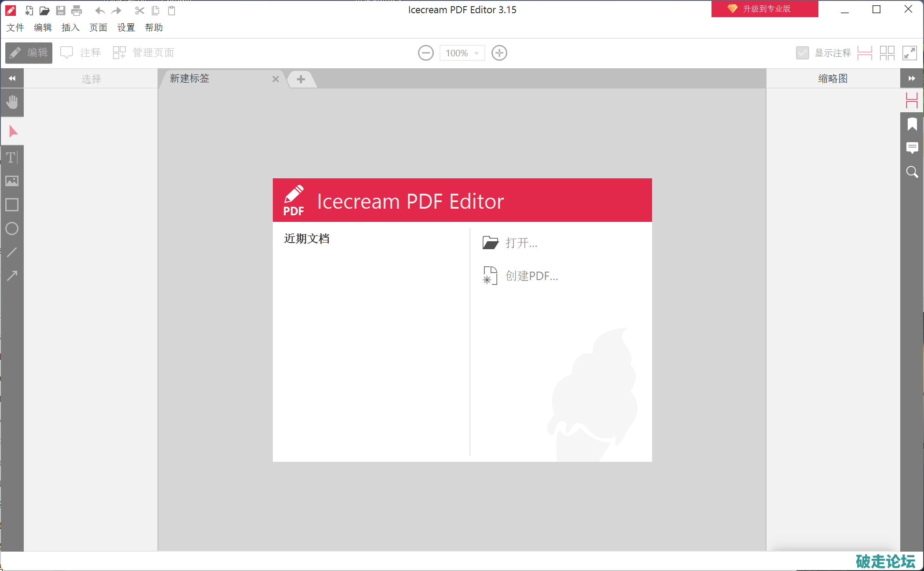Toggle the 显示注释 checkbox
The height and width of the screenshot is (571, 924).
click(x=802, y=53)
